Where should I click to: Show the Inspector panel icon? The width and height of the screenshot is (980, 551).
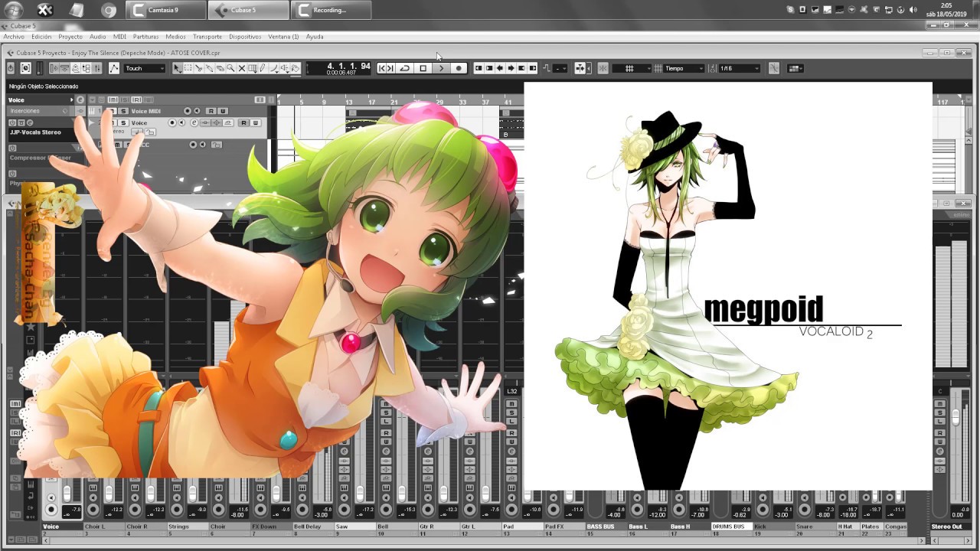pyautogui.click(x=54, y=68)
